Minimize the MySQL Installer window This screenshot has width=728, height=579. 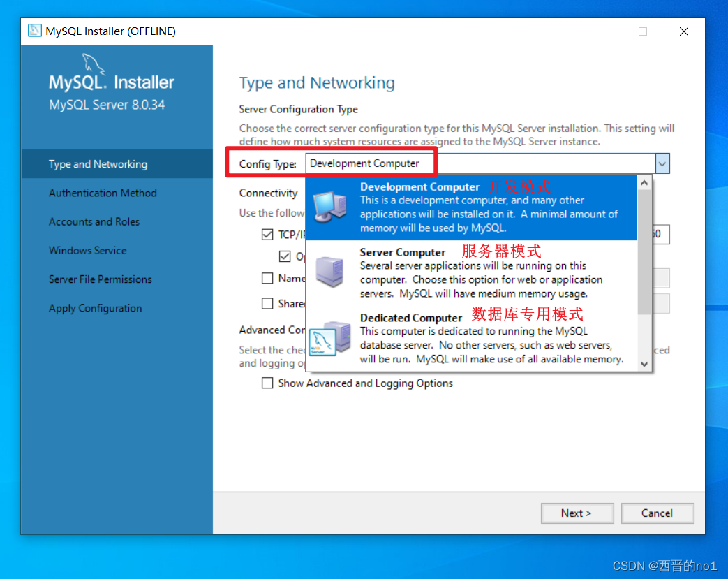[602, 31]
